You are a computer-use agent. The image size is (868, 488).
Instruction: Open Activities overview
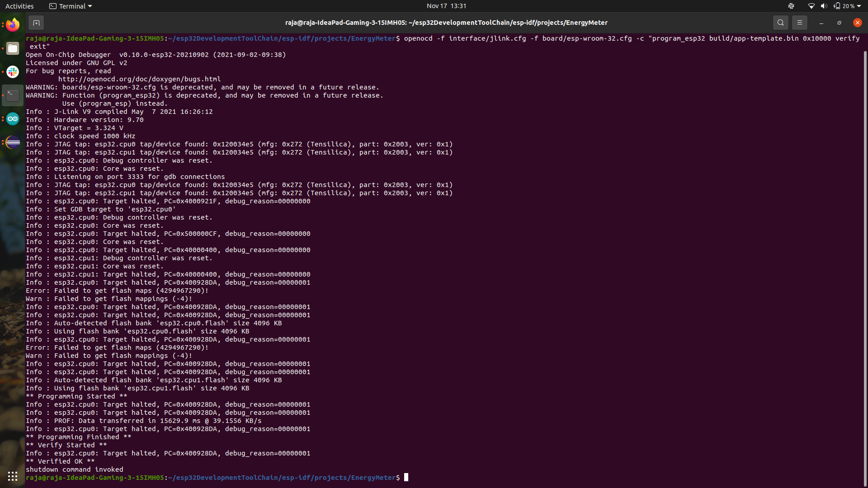pyautogui.click(x=19, y=6)
